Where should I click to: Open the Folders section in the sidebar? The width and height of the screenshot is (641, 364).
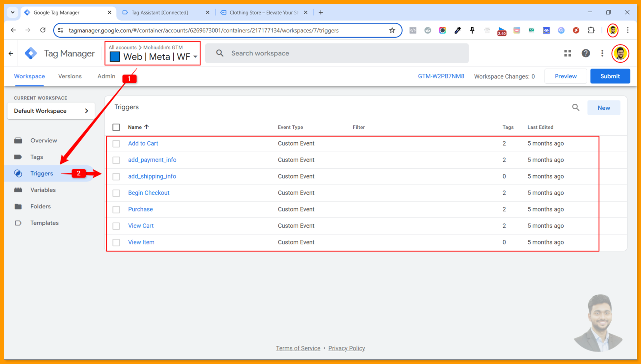(x=40, y=206)
